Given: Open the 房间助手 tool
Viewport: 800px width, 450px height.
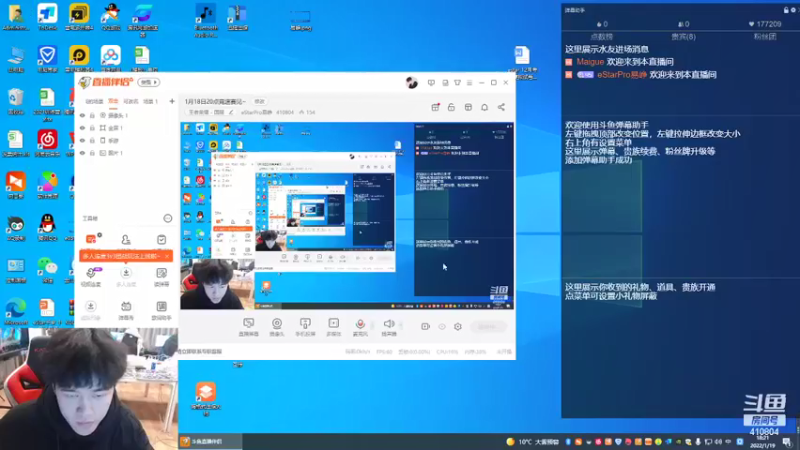Looking at the screenshot, I should pos(161,310).
